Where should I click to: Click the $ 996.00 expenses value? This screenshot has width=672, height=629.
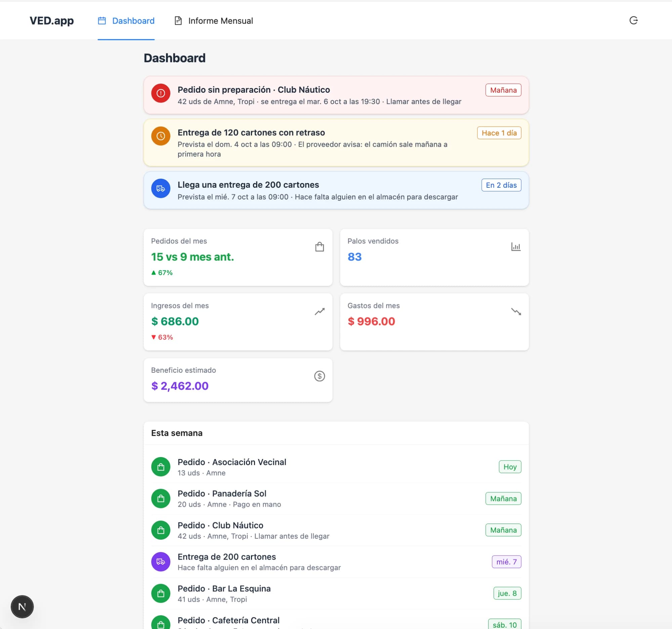pyautogui.click(x=371, y=322)
